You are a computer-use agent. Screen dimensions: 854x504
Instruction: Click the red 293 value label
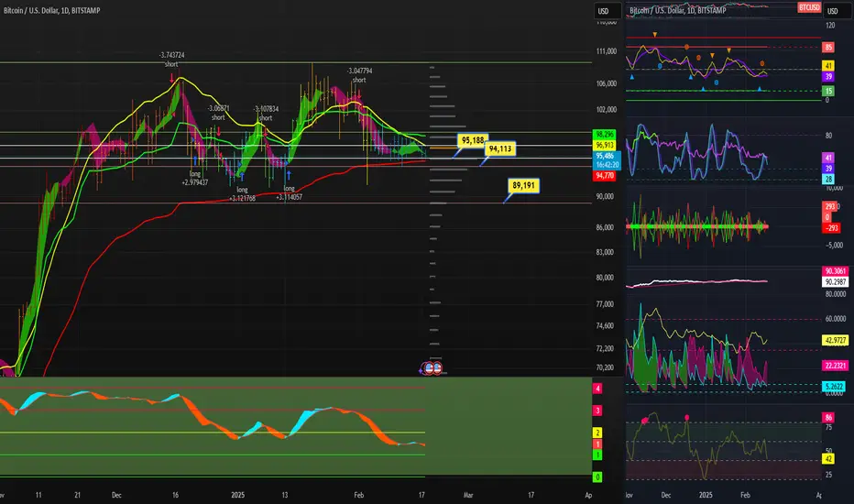click(x=829, y=206)
